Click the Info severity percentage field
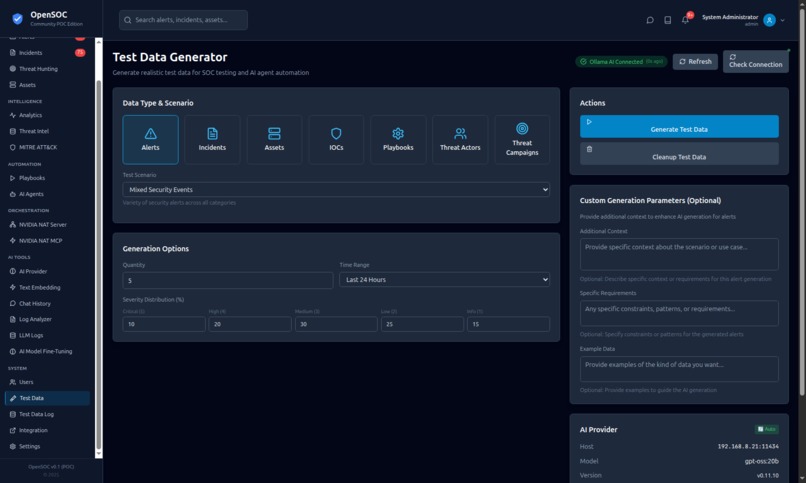This screenshot has height=483, width=806. [x=508, y=324]
